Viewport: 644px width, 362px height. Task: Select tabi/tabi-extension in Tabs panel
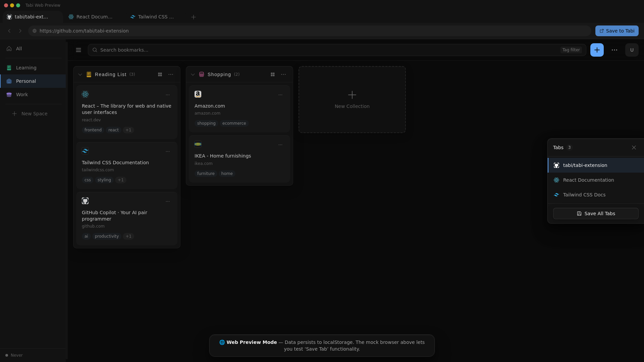(596, 165)
